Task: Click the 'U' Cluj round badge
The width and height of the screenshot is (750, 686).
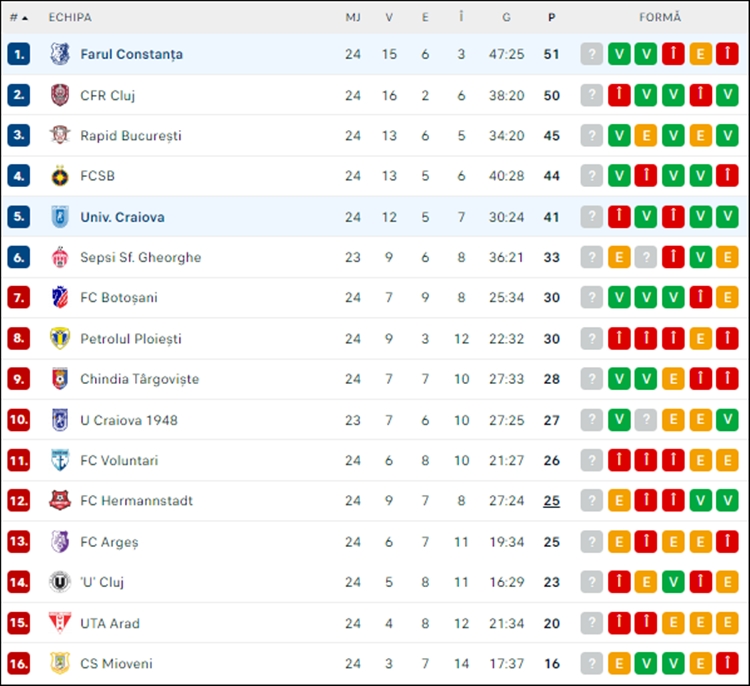Action: pyautogui.click(x=60, y=582)
